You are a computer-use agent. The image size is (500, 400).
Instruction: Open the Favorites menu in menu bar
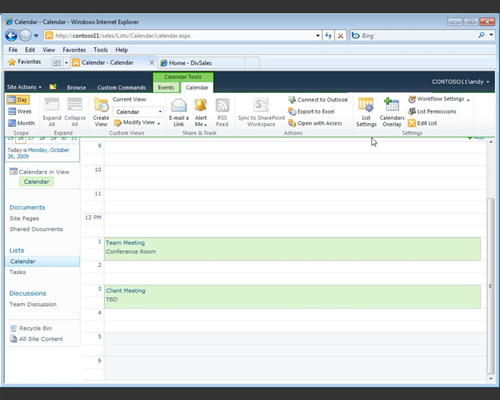74,50
